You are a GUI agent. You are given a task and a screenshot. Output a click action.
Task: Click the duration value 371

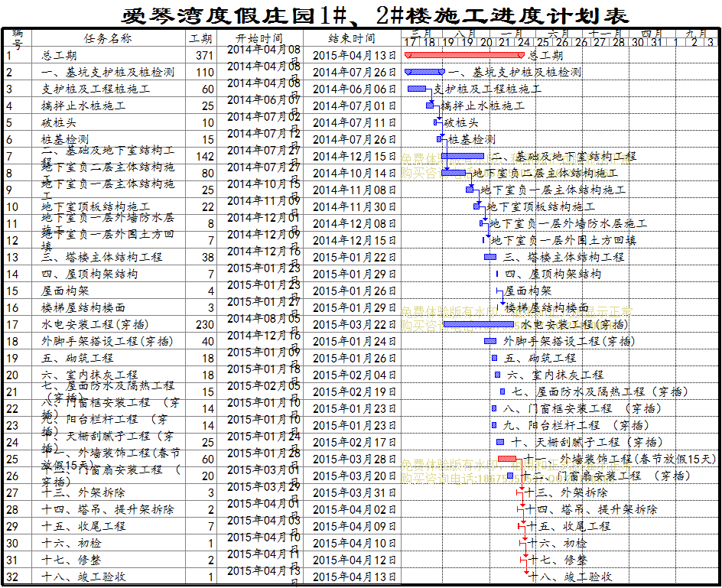coord(204,56)
